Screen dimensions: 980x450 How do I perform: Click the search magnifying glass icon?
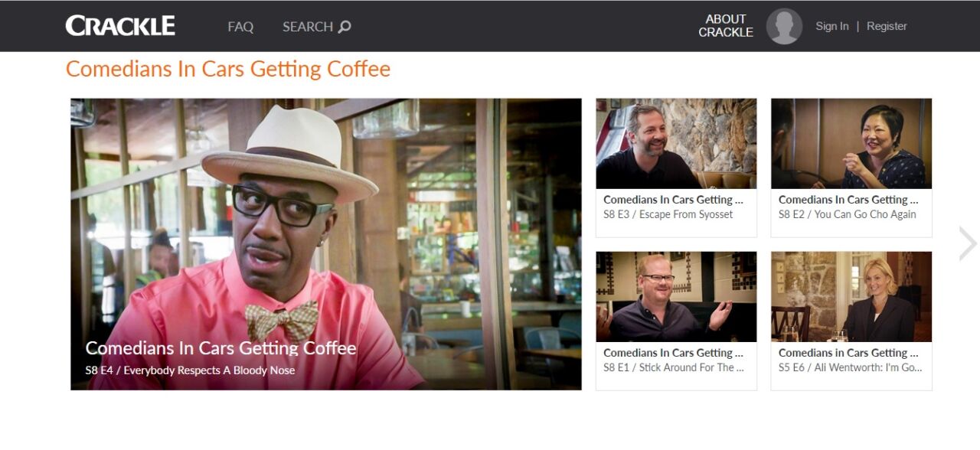pos(345,27)
